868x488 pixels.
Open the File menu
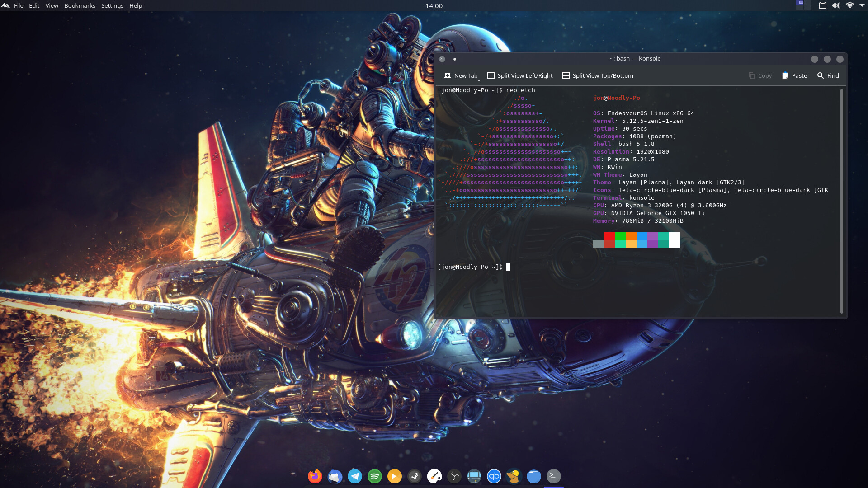(19, 5)
